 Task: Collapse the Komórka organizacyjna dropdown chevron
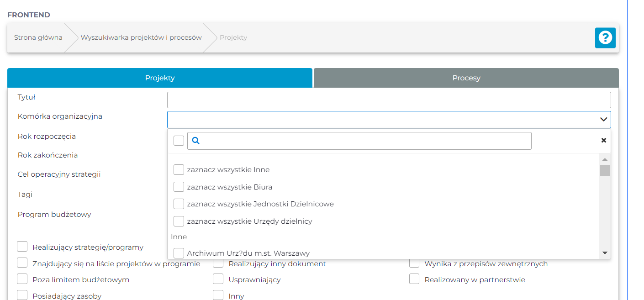point(603,120)
